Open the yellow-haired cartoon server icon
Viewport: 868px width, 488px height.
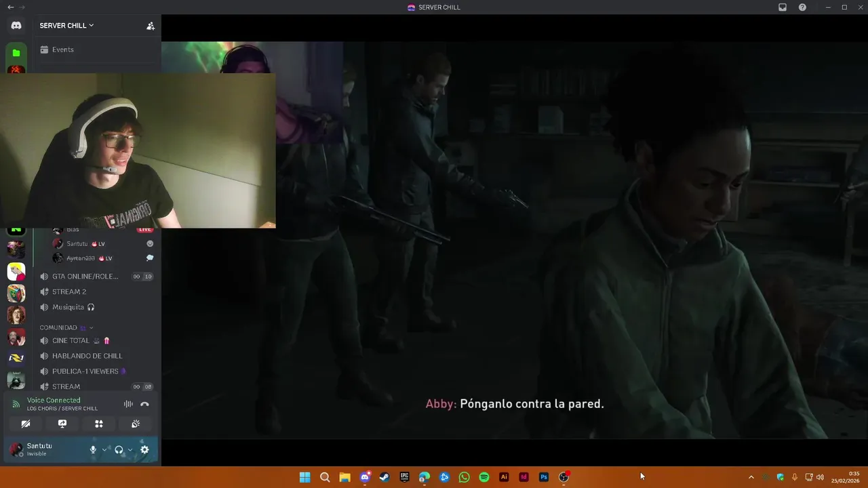16,272
